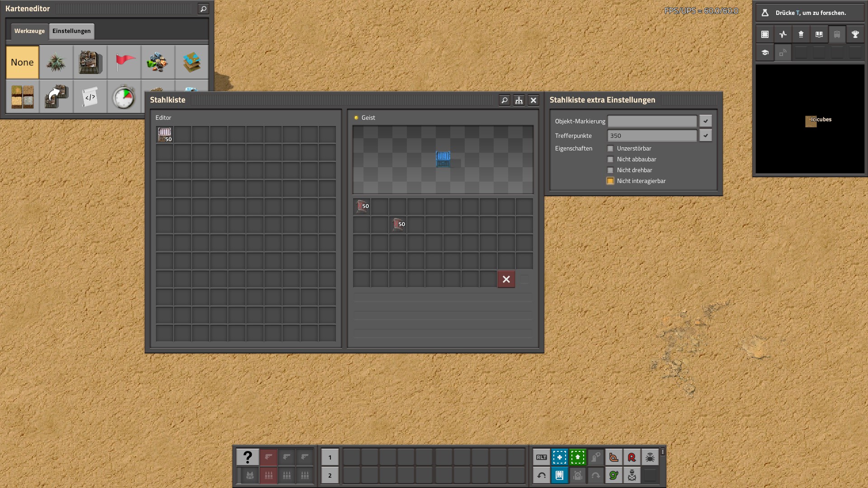Toggle the ALT mode shortcut button
This screenshot has width=868, height=488.
coord(541,457)
